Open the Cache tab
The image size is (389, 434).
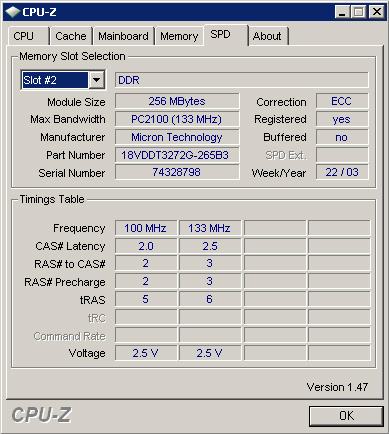tap(71, 36)
